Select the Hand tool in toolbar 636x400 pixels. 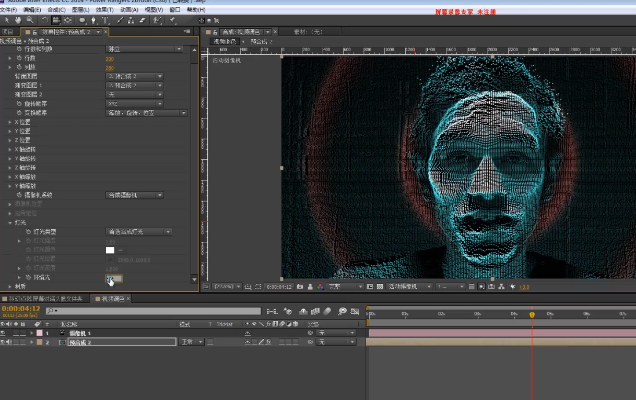click(19, 19)
